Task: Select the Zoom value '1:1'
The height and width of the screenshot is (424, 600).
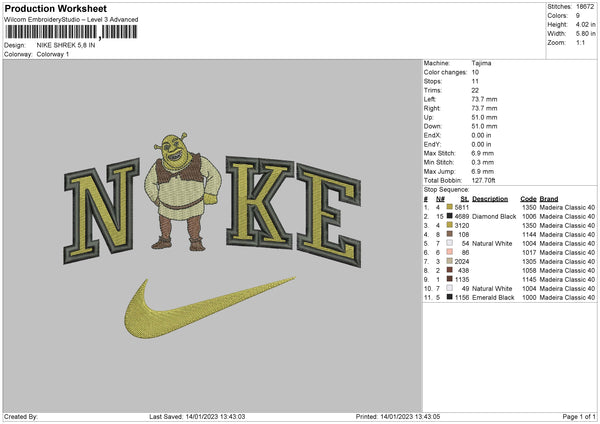Action: pyautogui.click(x=580, y=42)
